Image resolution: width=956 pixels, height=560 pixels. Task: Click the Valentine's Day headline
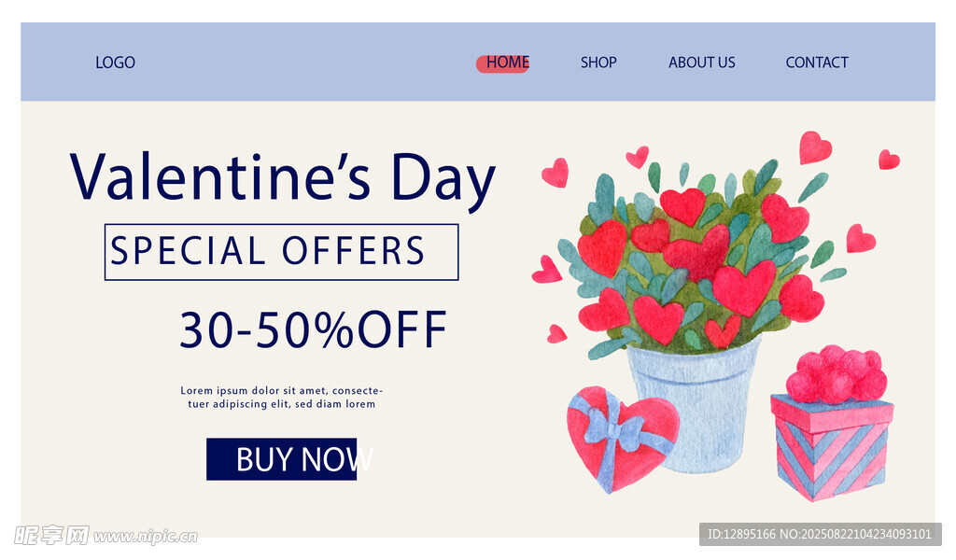283,178
